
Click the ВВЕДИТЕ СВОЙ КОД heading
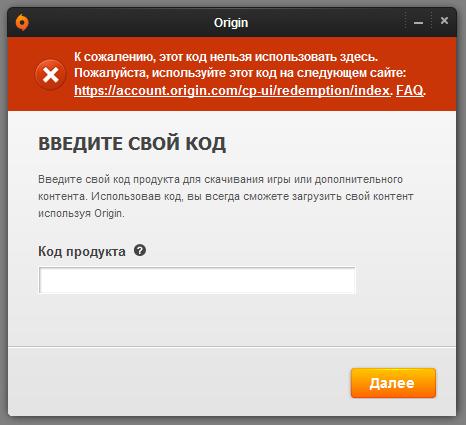(x=132, y=144)
